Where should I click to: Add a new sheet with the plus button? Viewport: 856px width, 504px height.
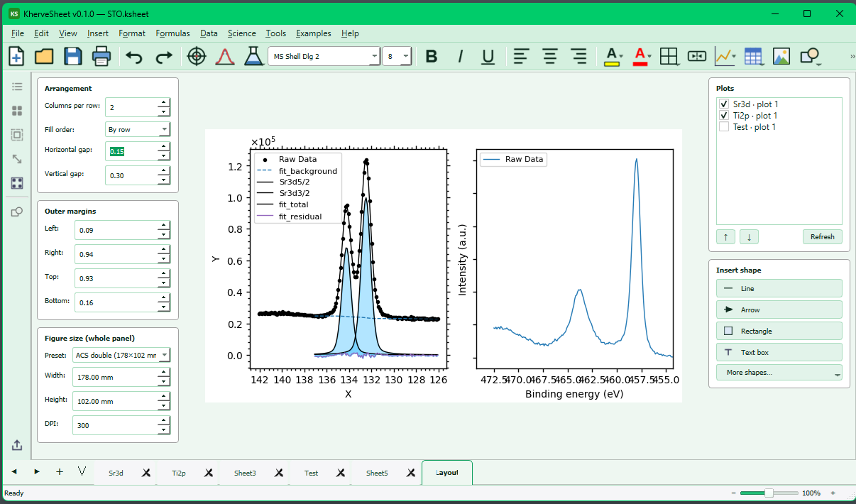click(60, 471)
